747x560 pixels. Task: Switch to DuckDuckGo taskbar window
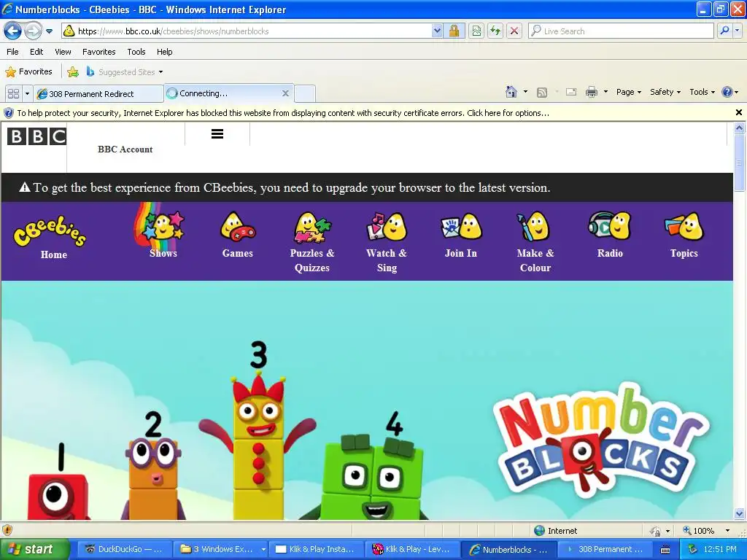click(x=123, y=549)
